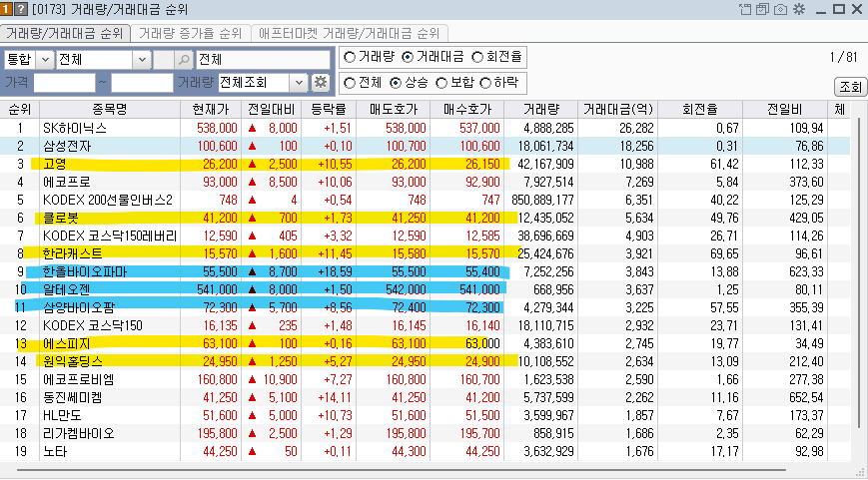Select the 한올바이오파마 stock name
This screenshot has height=480, width=868.
coord(85,272)
